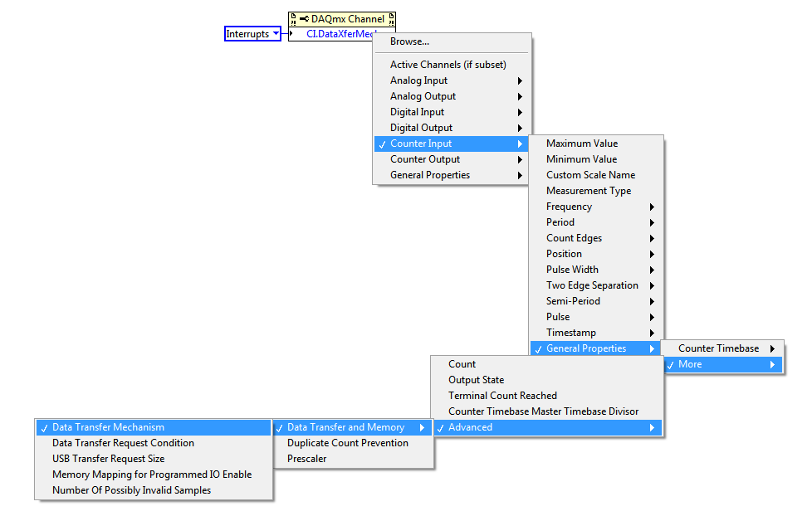Image resolution: width=812 pixels, height=516 pixels.
Task: Open the Interrupts enum dropdown
Action: click(276, 34)
